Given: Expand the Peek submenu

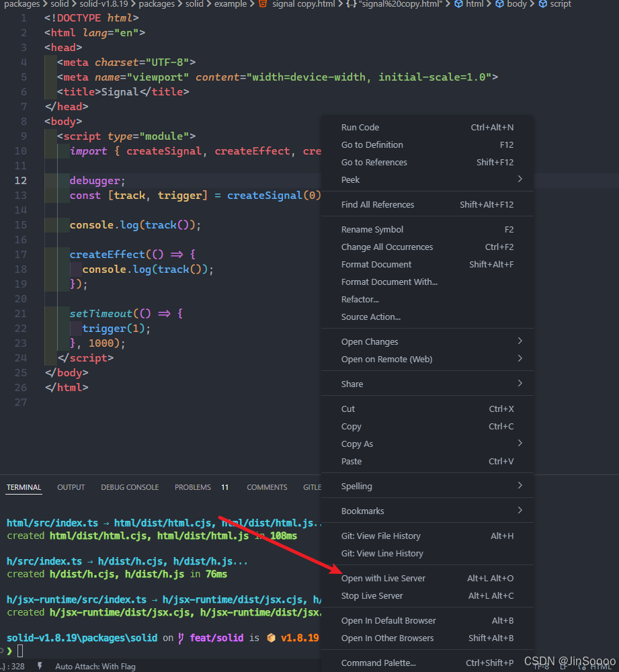Looking at the screenshot, I should pyautogui.click(x=427, y=180).
